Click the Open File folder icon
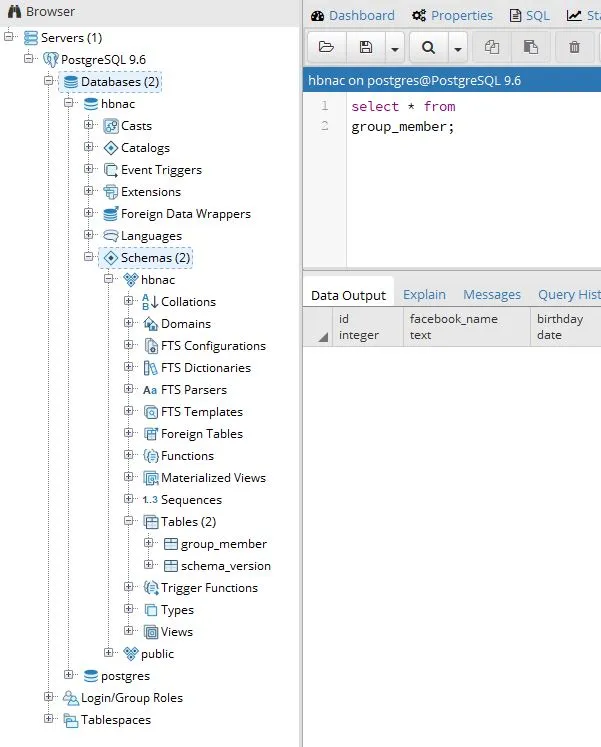Screen dimensions: 601x747 point(327,47)
